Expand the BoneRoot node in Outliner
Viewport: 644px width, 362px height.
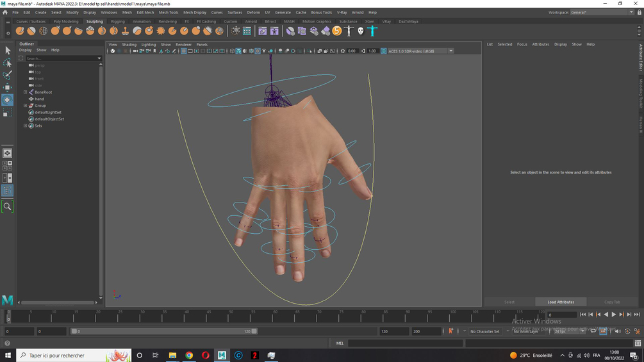(x=26, y=92)
